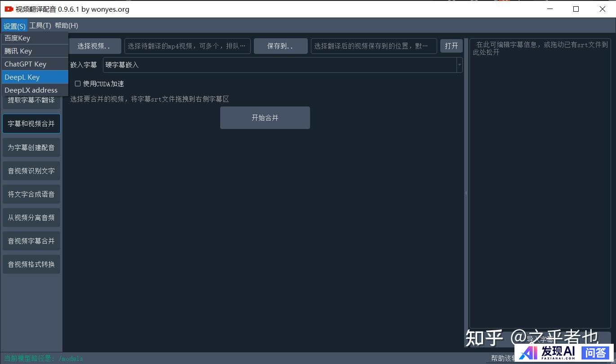Click the 选择视频 button

(x=94, y=46)
